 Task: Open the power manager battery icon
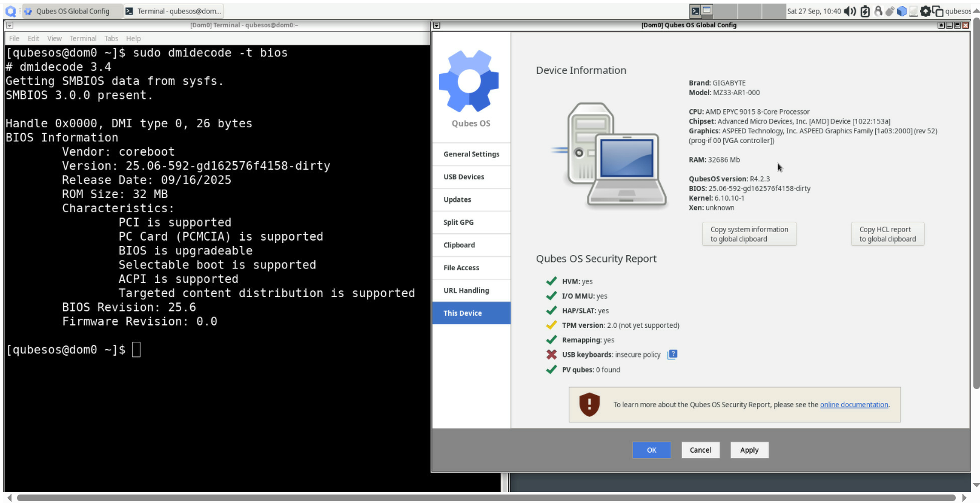click(x=865, y=11)
